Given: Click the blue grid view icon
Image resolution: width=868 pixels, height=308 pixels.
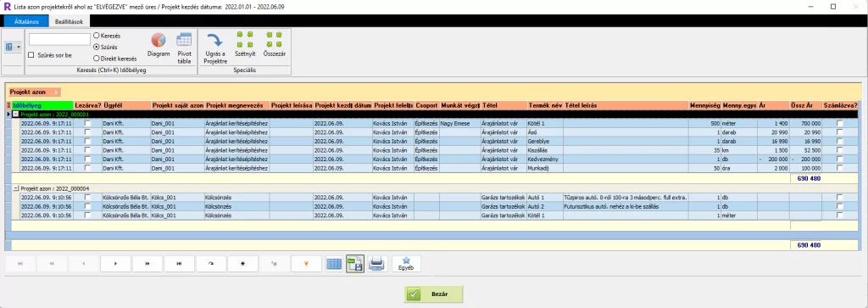Looking at the screenshot, I should (x=334, y=264).
